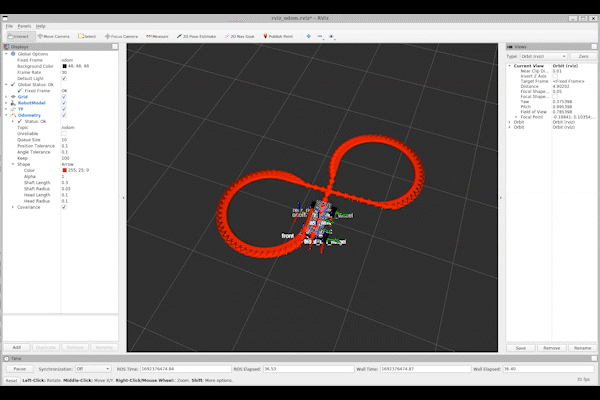Click the TF display icon
This screenshot has width=600, height=400.
click(x=13, y=109)
